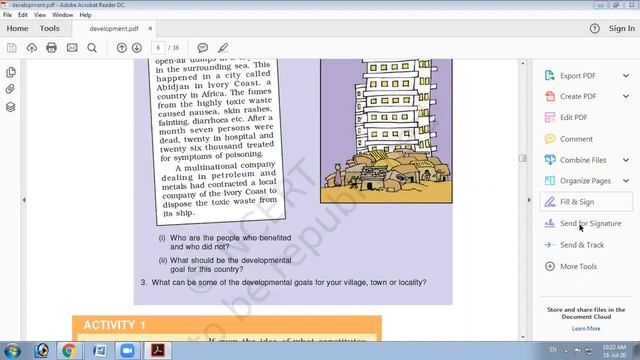Click the Comment tool bubble icon
This screenshot has height=360, width=640.
point(550,139)
